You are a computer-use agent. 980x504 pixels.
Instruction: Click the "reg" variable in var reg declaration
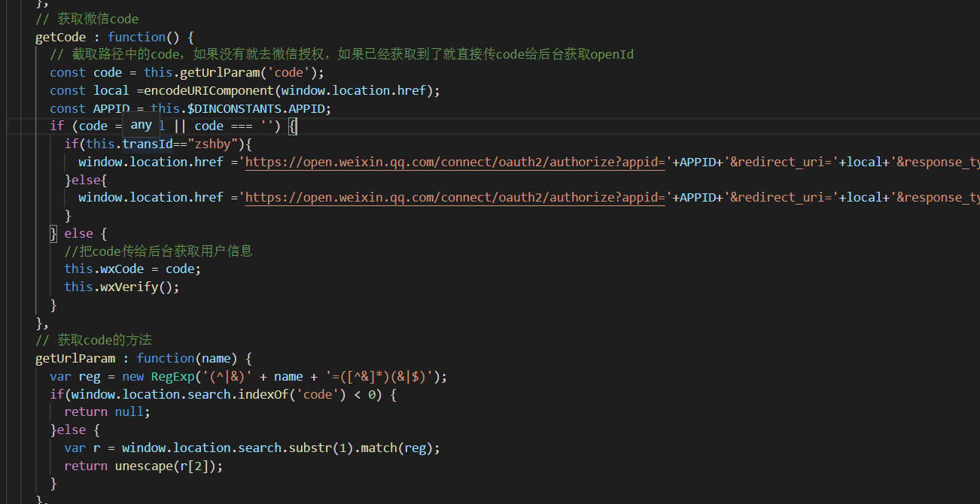[x=90, y=376]
